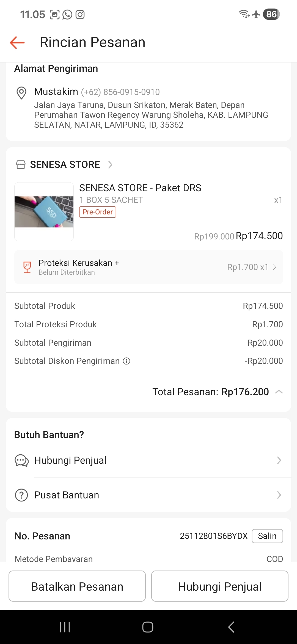Screen dimensions: 297x644
Task: Tap the chat bubble icon for Hubungi Penjual
Action: tap(21, 460)
